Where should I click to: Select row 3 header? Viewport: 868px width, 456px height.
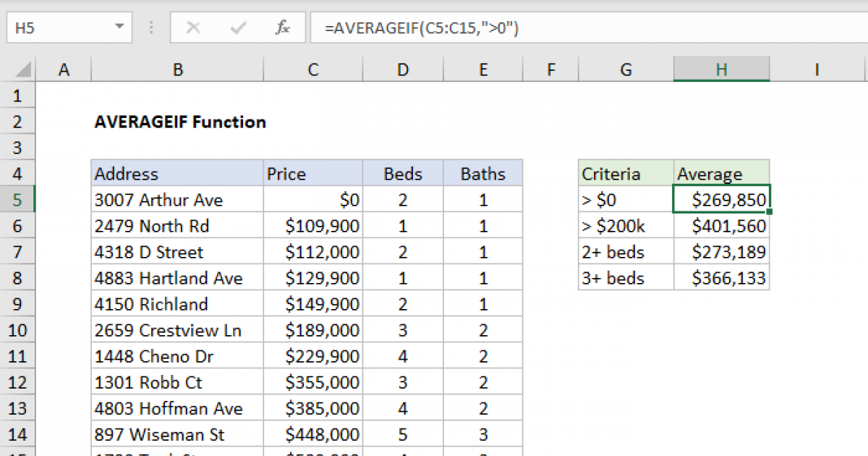pyautogui.click(x=18, y=148)
